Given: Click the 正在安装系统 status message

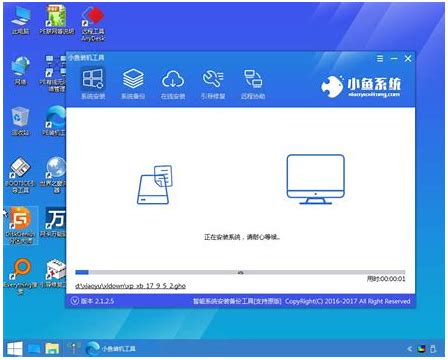Looking at the screenshot, I should (242, 237).
